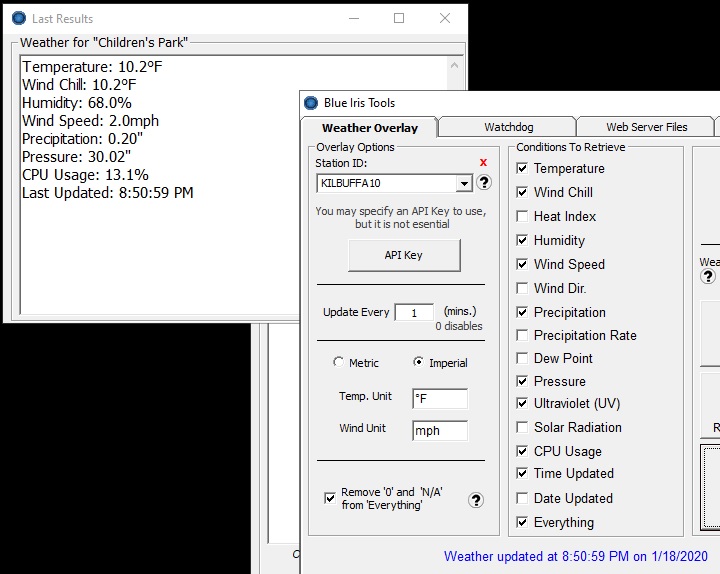Uncheck Remove '0' and 'N/A' from 'Everything'
Screen dimensions: 720x574
tap(330, 498)
